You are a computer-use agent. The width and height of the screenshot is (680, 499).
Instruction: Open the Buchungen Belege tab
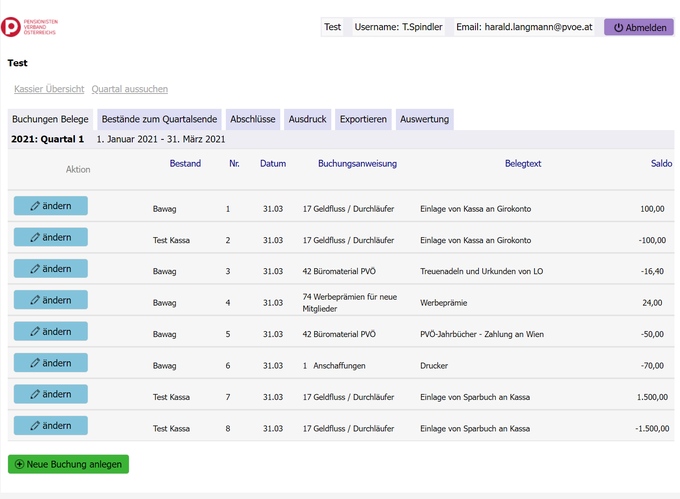coord(50,119)
